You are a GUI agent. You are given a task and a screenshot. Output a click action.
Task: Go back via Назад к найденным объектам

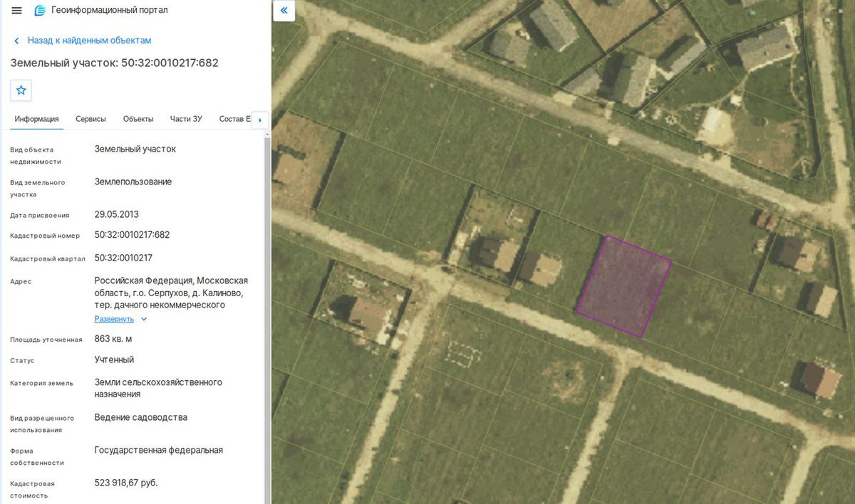pos(89,41)
